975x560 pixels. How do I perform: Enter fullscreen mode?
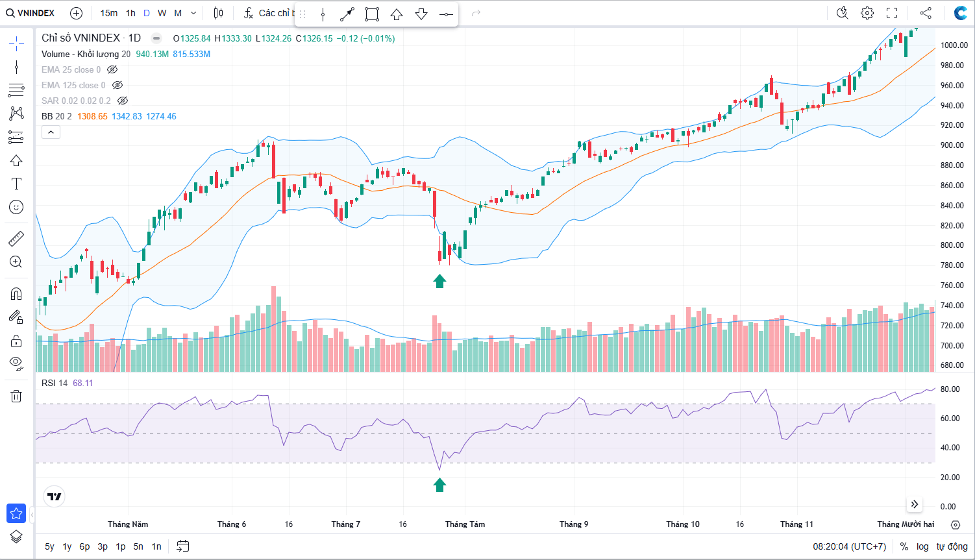(892, 13)
